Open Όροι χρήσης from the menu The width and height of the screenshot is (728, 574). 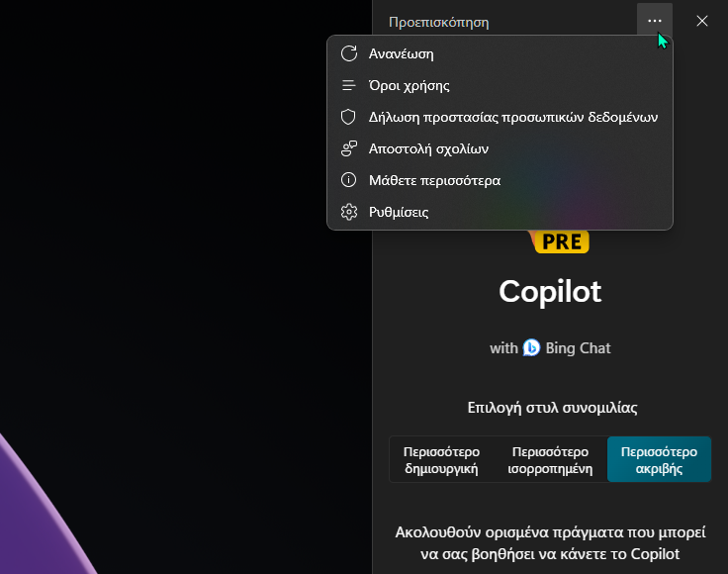(500, 85)
